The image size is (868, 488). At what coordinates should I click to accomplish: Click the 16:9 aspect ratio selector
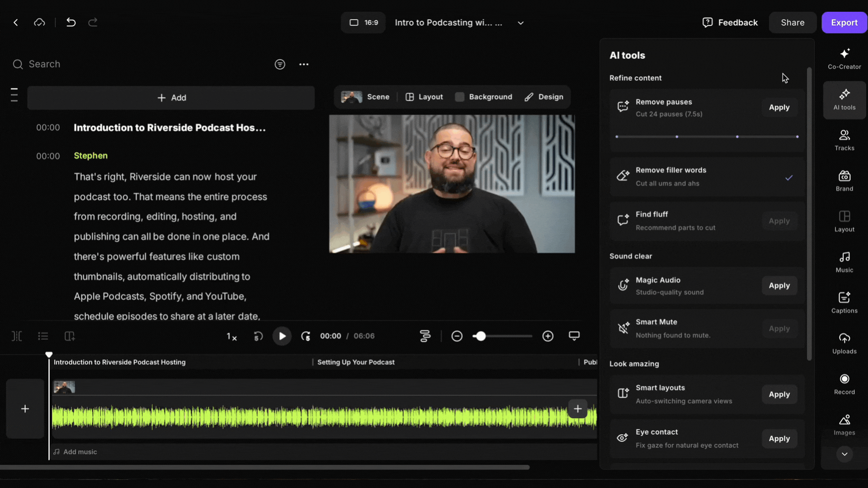[363, 23]
